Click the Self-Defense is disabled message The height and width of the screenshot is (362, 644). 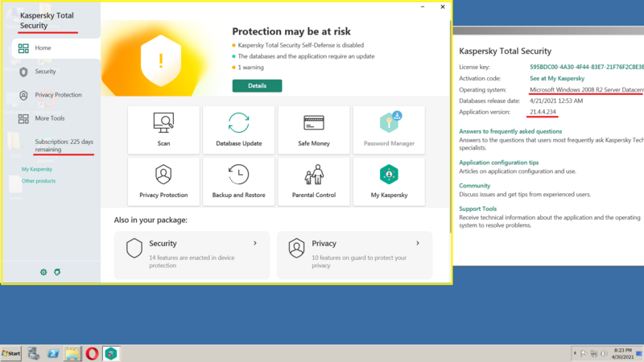click(300, 45)
